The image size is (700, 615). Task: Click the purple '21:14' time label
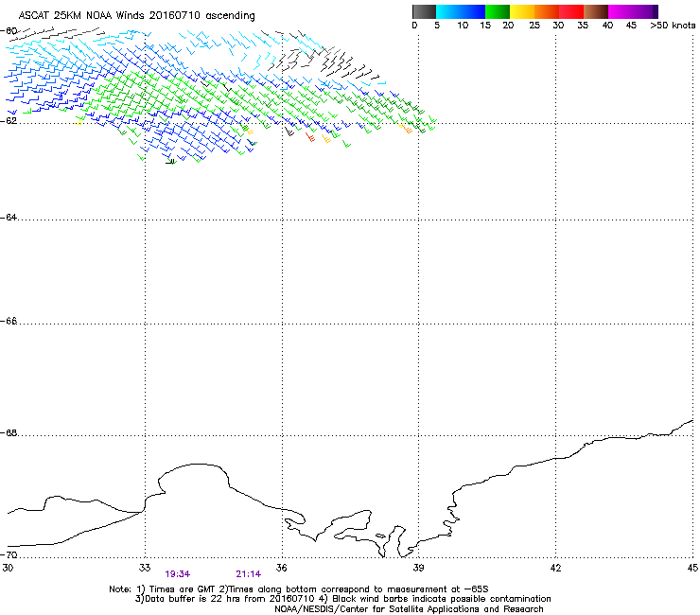click(248, 574)
